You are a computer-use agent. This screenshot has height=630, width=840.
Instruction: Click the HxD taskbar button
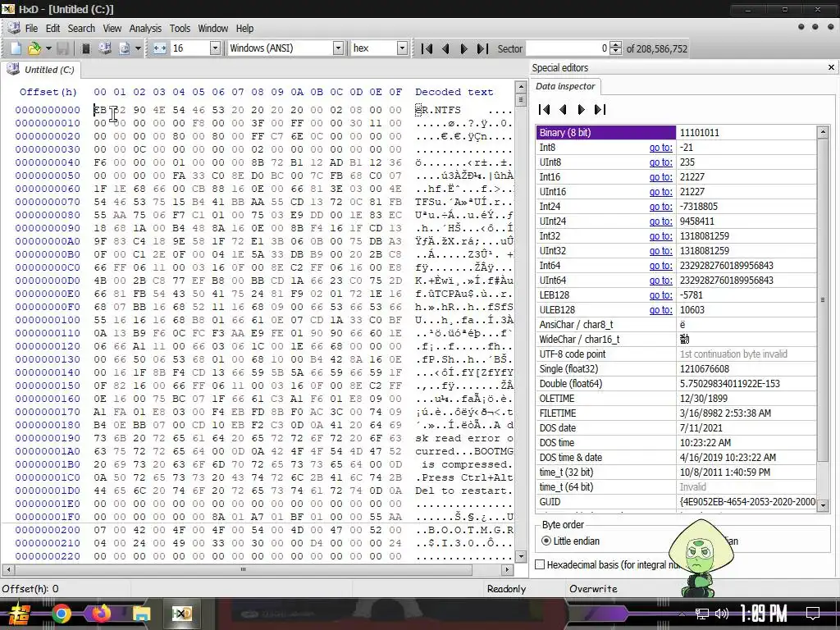pos(181,614)
